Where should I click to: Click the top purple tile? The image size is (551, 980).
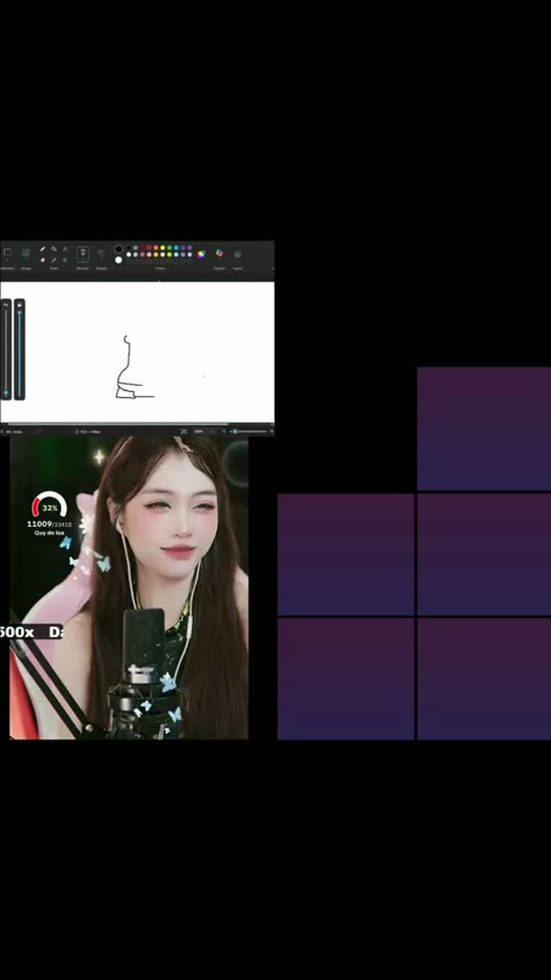[484, 429]
